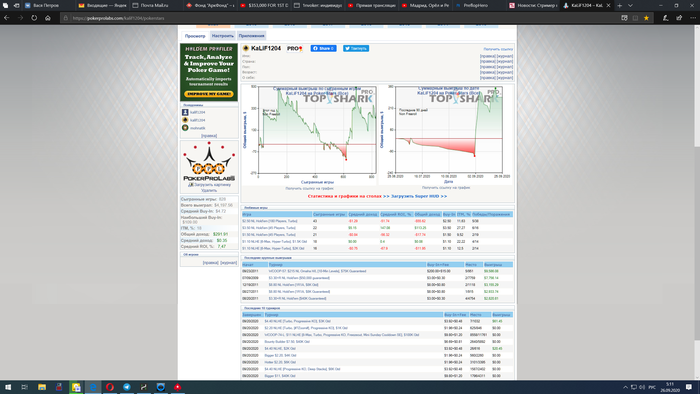The image size is (700, 394).
Task: Click the [правка] link under aliases
Action: [209, 136]
